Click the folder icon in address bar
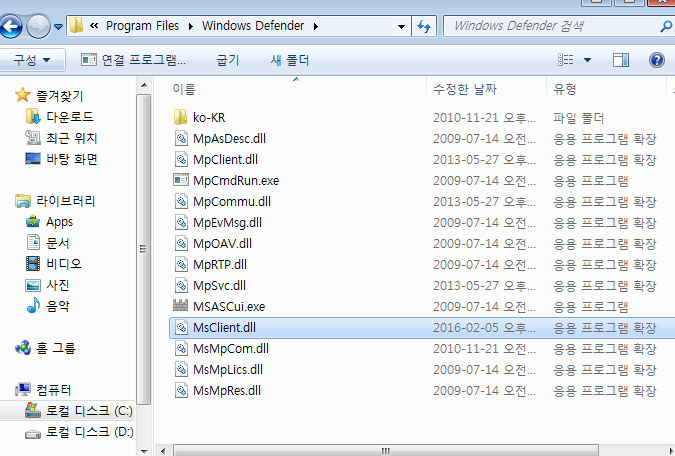 pos(76,26)
